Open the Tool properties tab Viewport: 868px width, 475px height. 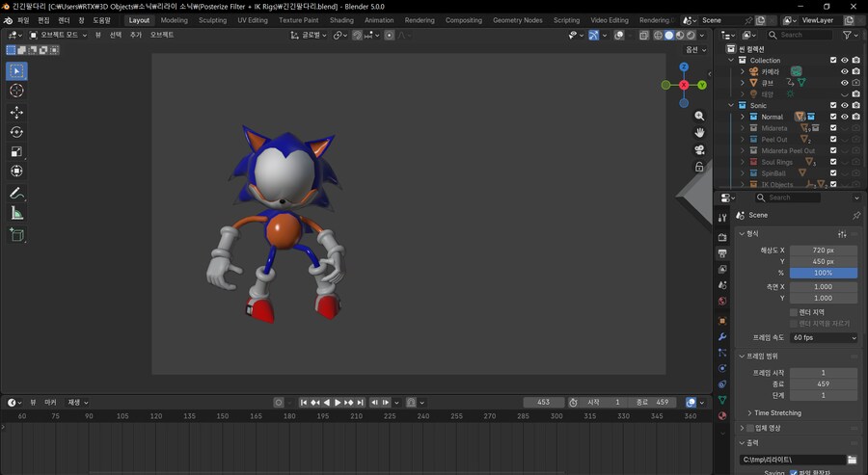[722, 218]
